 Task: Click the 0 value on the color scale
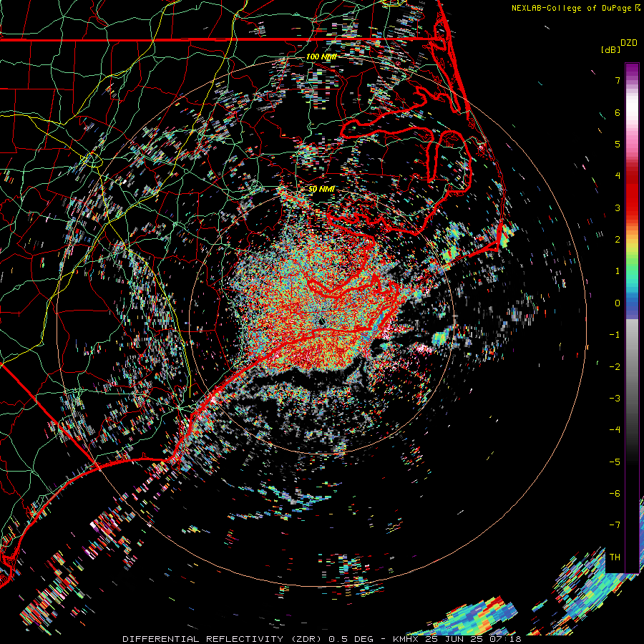coord(618,303)
